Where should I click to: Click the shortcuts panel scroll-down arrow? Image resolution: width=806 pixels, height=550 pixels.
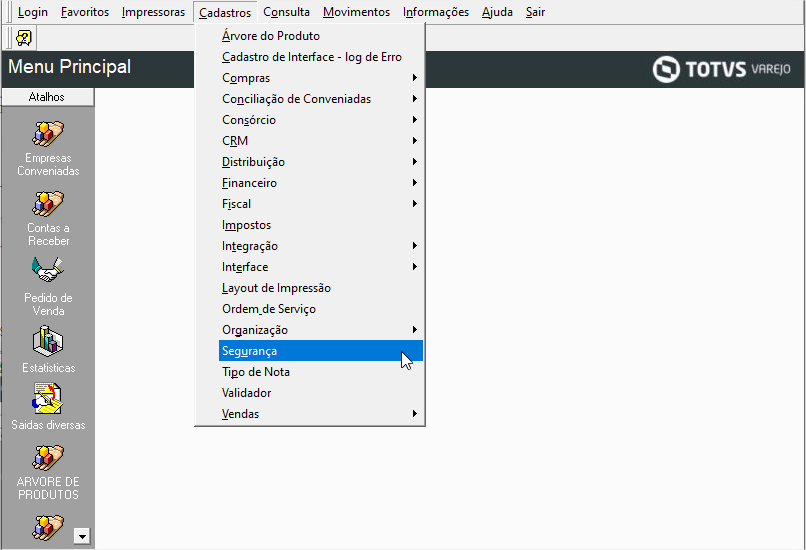(82, 536)
